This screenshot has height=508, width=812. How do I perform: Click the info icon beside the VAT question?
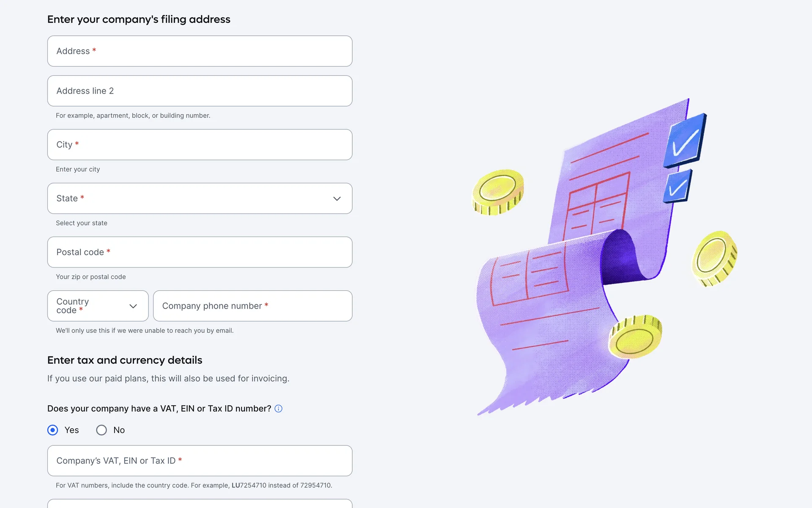click(x=278, y=409)
